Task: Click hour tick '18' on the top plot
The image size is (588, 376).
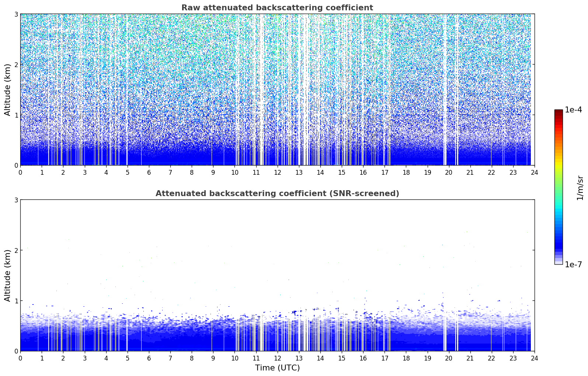Action: pyautogui.click(x=406, y=173)
